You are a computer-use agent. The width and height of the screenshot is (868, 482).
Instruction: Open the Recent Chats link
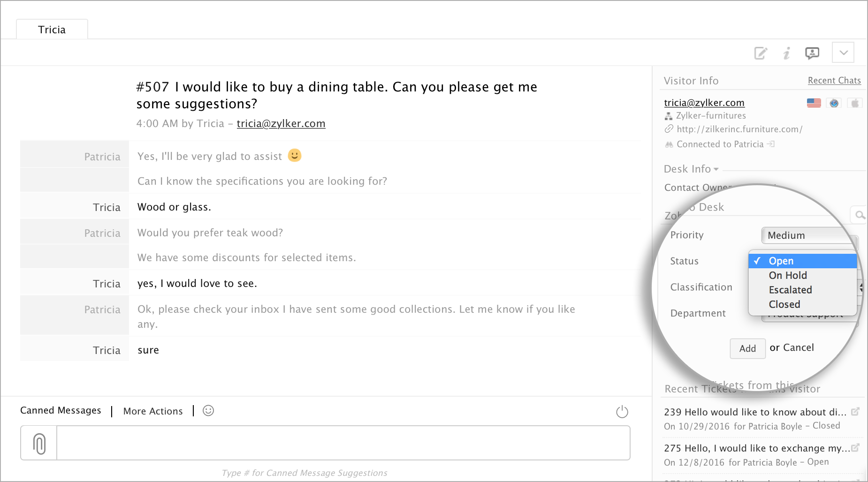[x=834, y=81]
